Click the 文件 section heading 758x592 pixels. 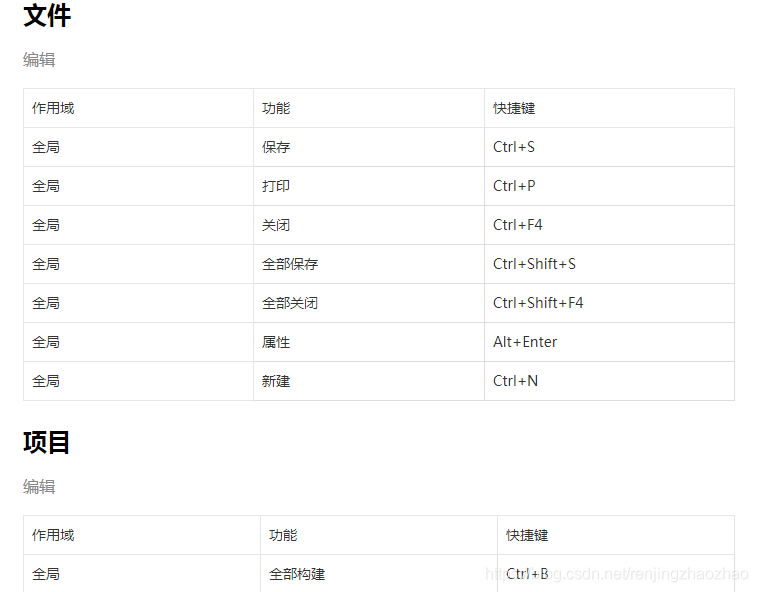click(47, 15)
